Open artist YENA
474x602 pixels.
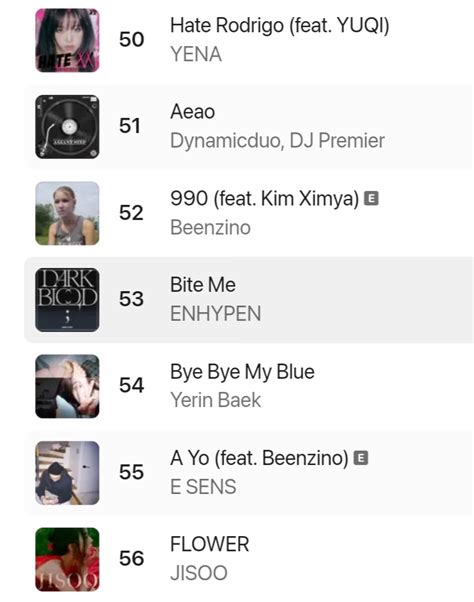click(x=196, y=54)
